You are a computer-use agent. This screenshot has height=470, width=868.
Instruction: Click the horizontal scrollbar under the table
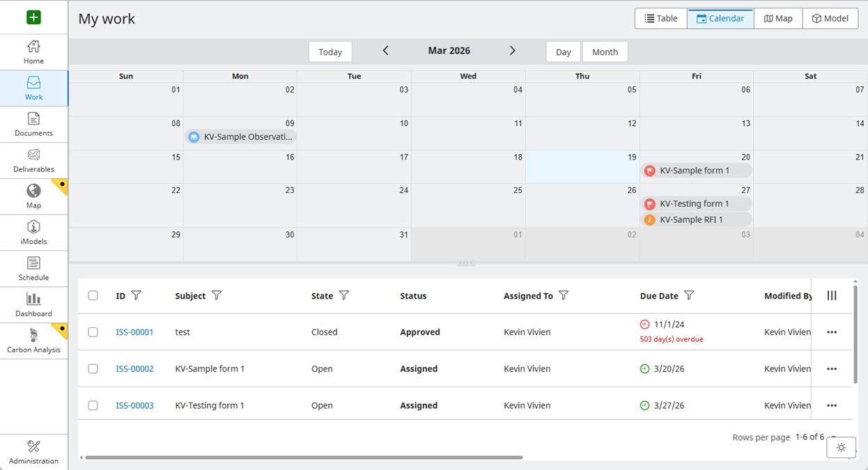[303, 457]
